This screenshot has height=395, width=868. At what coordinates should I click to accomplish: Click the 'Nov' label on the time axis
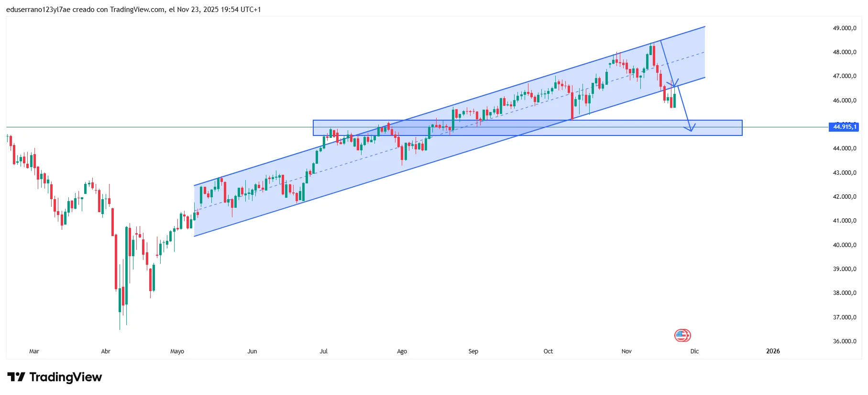coord(626,351)
